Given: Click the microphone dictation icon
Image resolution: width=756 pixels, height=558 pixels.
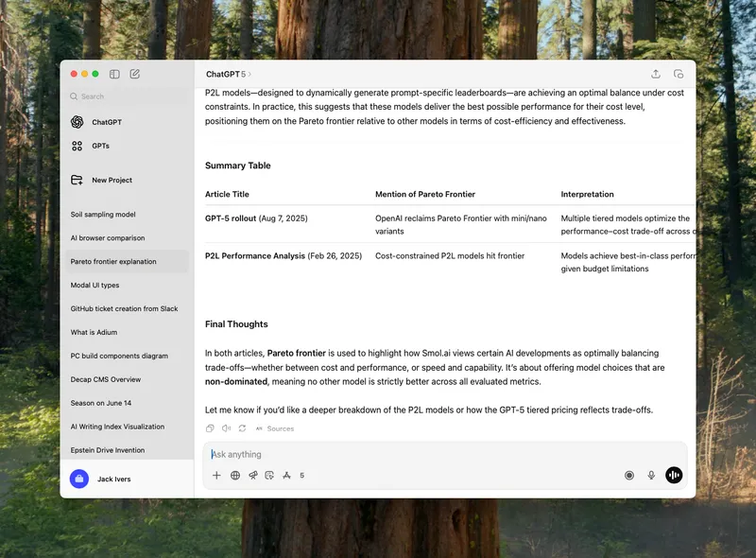Looking at the screenshot, I should click(x=651, y=476).
